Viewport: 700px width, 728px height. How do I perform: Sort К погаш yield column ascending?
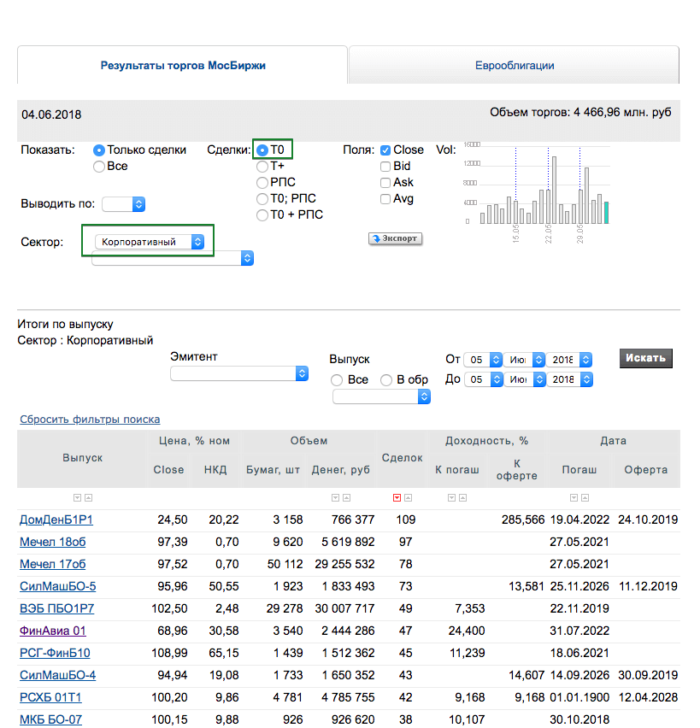(x=462, y=497)
